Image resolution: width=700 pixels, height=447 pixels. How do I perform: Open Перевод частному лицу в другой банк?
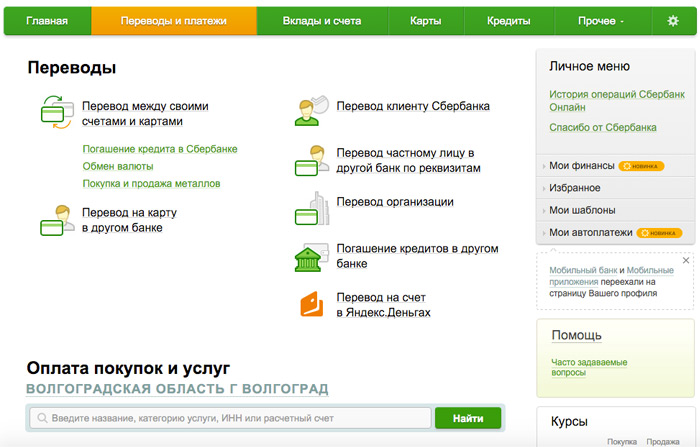[x=408, y=160]
